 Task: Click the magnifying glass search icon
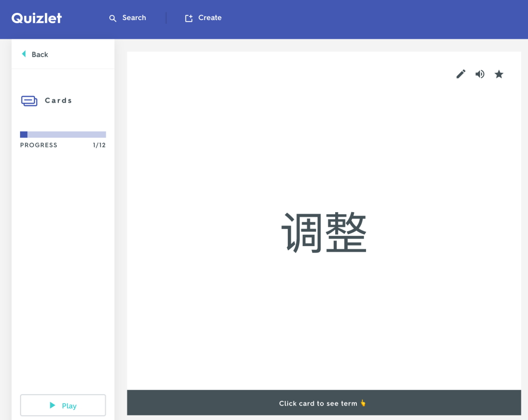point(112,18)
